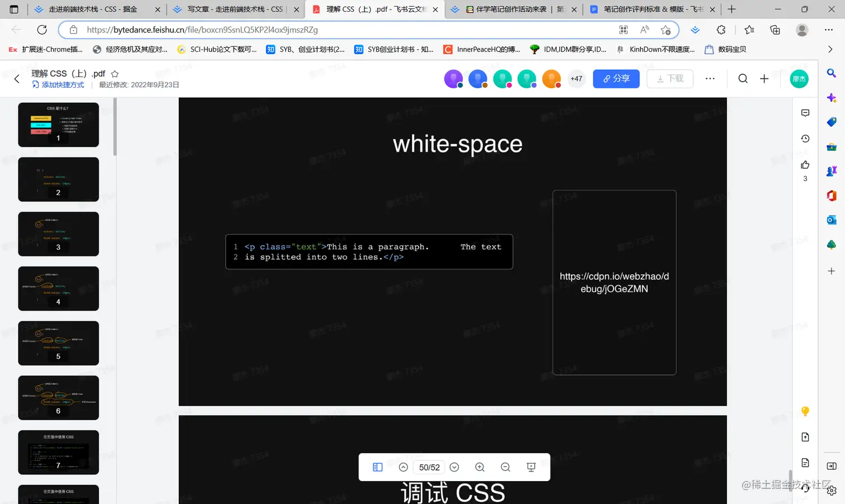Screen dimensions: 845x504
Task: Open the document notes icon on right rail
Action: pos(805,463)
